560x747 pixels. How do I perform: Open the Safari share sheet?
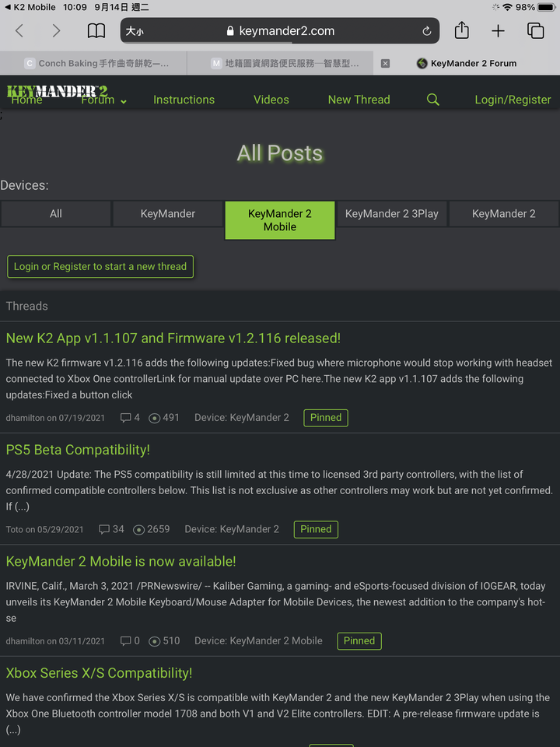coord(461,30)
